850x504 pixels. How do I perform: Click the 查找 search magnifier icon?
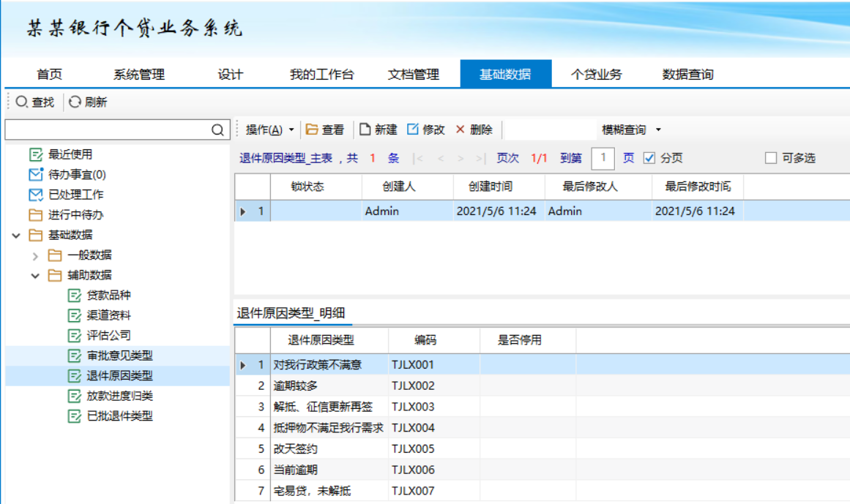(22, 102)
